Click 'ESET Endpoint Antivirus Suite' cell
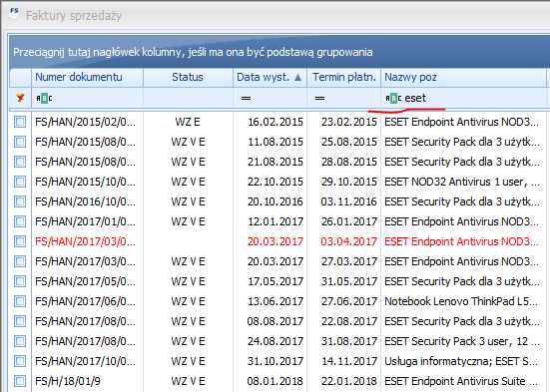 461,381
